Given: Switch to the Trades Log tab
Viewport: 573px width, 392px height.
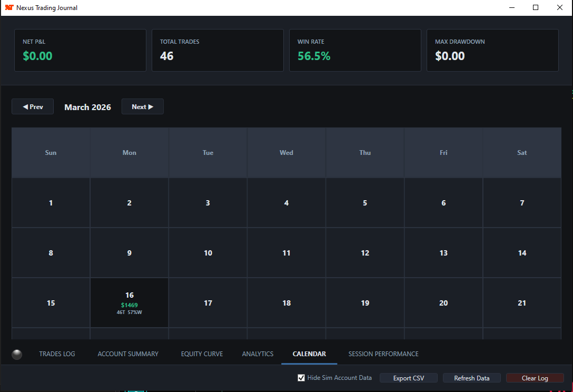Looking at the screenshot, I should click(x=57, y=354).
